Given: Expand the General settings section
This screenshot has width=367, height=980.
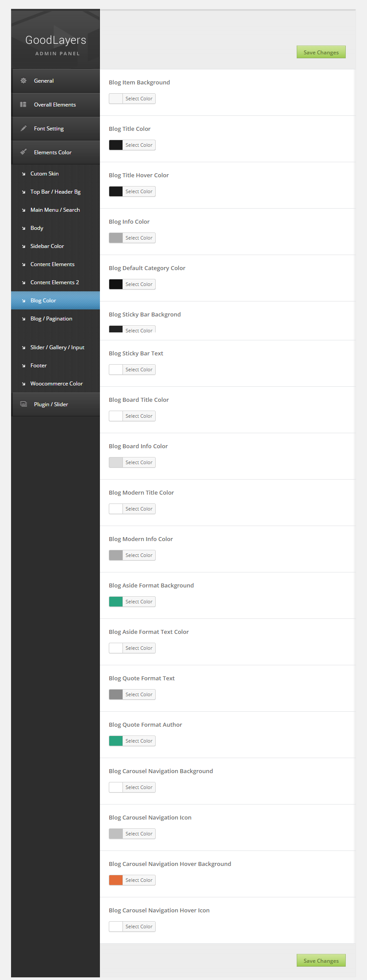Looking at the screenshot, I should pos(44,81).
